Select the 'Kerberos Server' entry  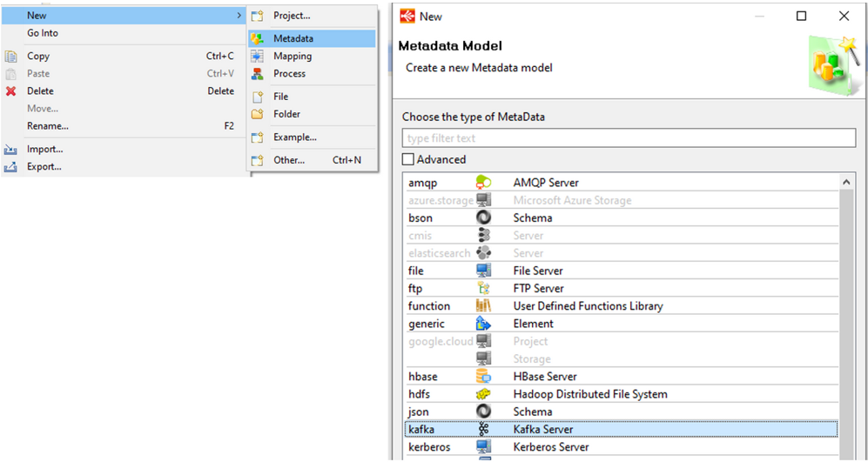coord(551,447)
